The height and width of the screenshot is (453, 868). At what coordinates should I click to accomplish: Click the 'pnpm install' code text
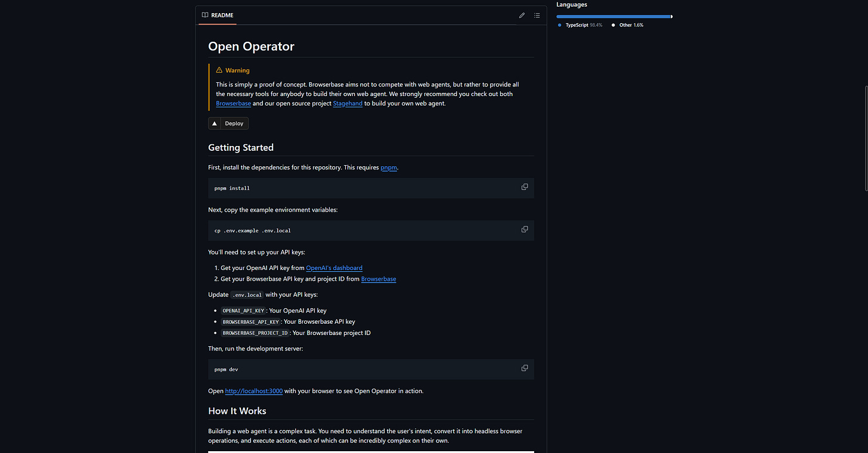click(x=232, y=188)
